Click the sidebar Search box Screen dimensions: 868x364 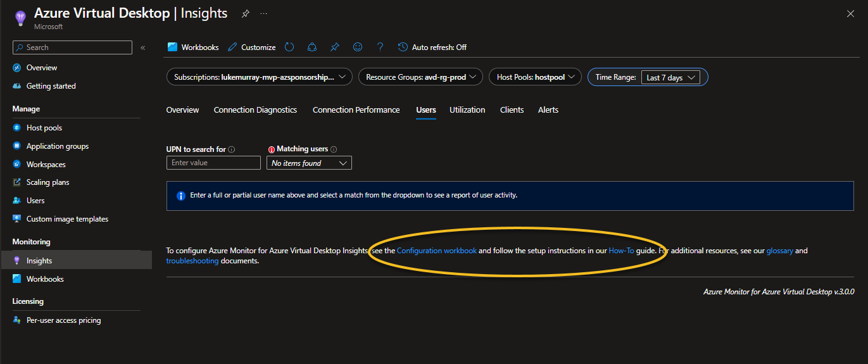[72, 47]
